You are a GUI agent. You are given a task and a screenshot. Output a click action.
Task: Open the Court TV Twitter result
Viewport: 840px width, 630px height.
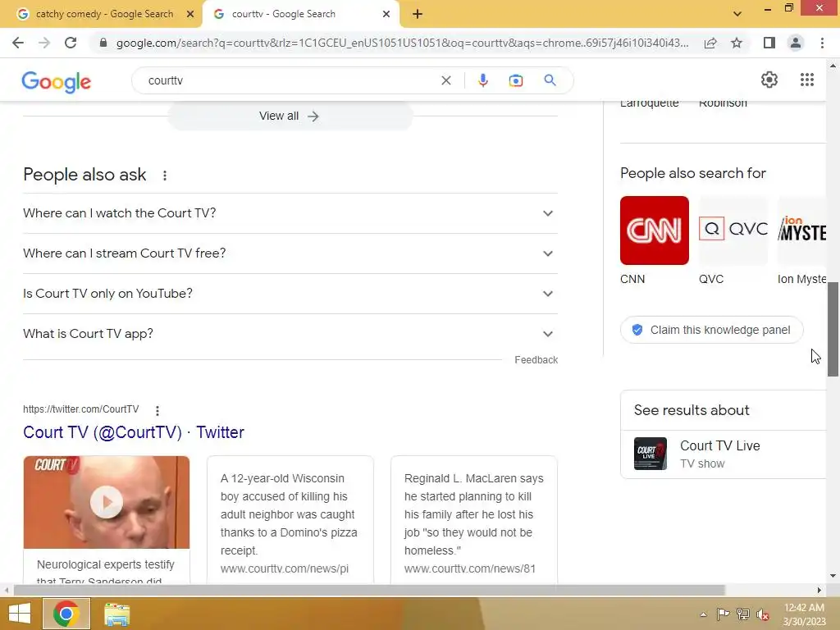pyautogui.click(x=134, y=432)
